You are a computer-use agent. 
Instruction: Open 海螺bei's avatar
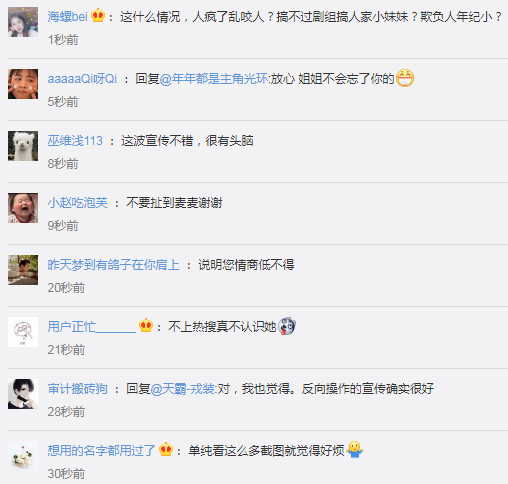pyautogui.click(x=23, y=22)
